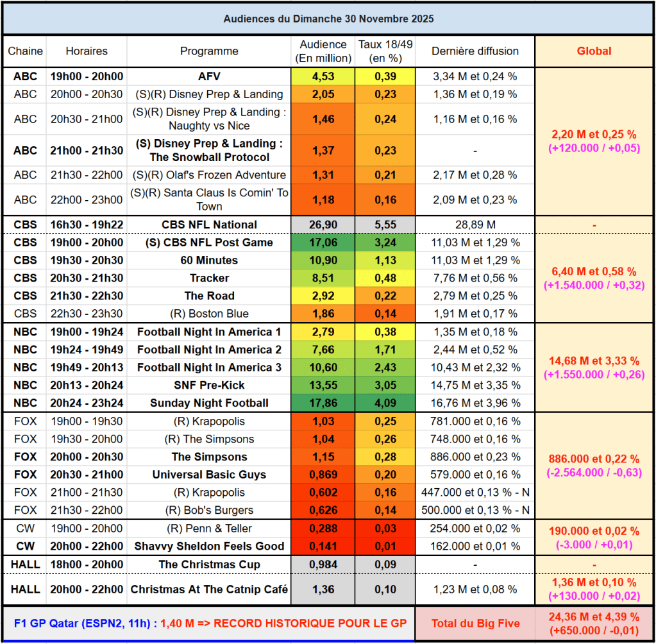The image size is (656, 644).
Task: Click the "Dernière diffusion" column header
Action: (475, 51)
